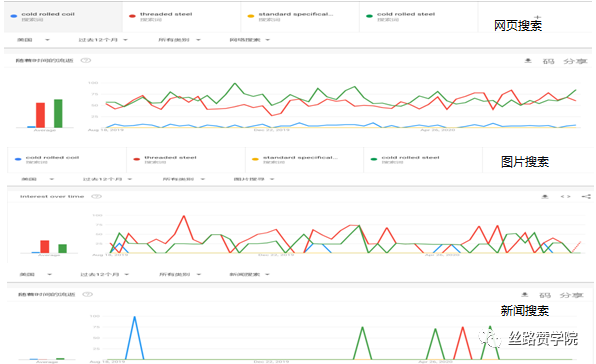
Task: Click the 码 embed button in web search panel
Action: tap(548, 61)
